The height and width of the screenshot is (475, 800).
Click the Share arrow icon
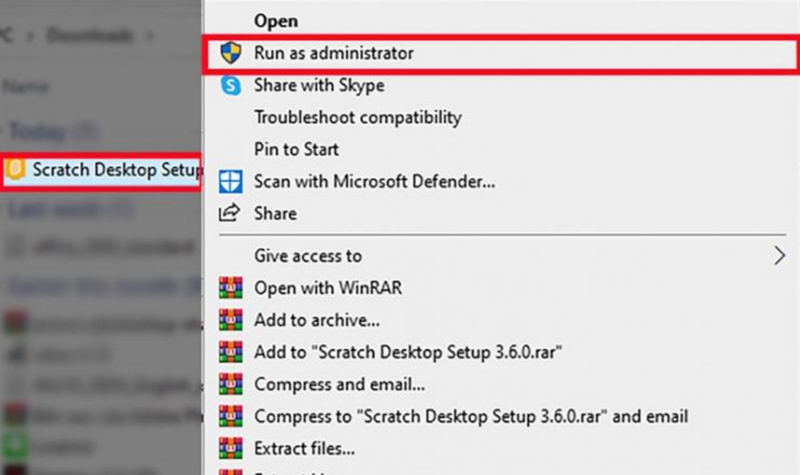(231, 213)
